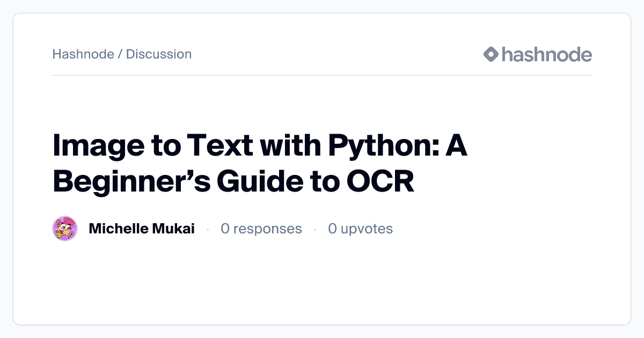
Task: Open the 0 responses link
Action: coord(261,229)
